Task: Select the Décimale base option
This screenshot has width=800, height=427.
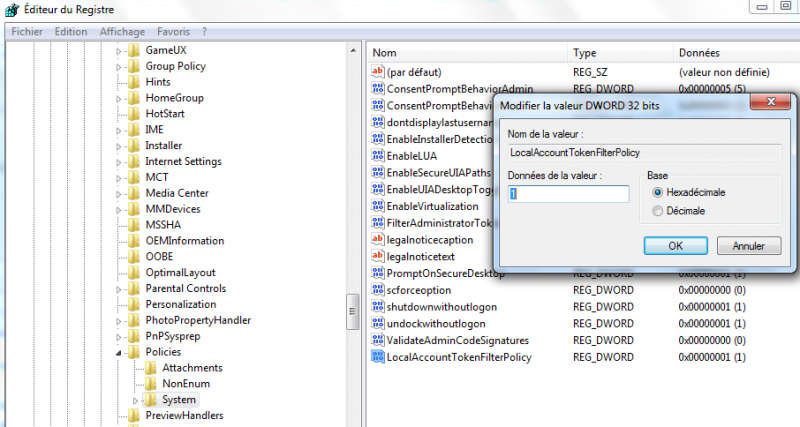Action: pos(657,210)
